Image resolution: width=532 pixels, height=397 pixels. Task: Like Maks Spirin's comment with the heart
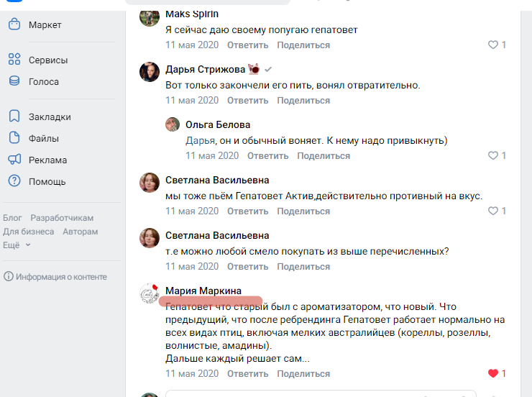click(x=493, y=45)
